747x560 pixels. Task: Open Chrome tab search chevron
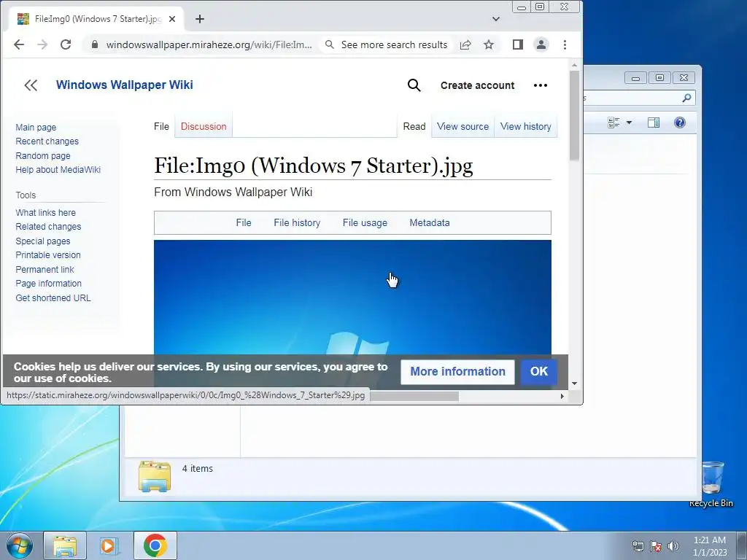(x=496, y=19)
